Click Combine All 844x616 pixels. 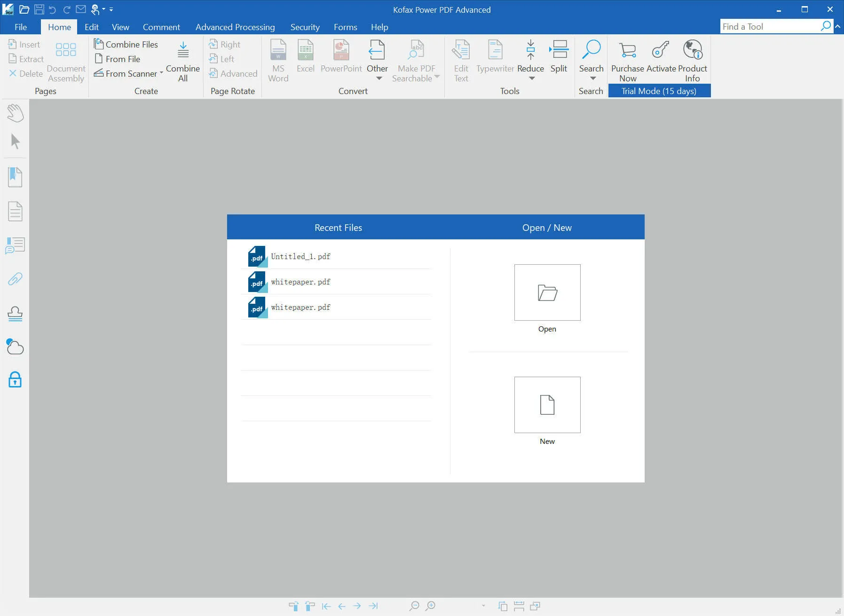pyautogui.click(x=183, y=61)
